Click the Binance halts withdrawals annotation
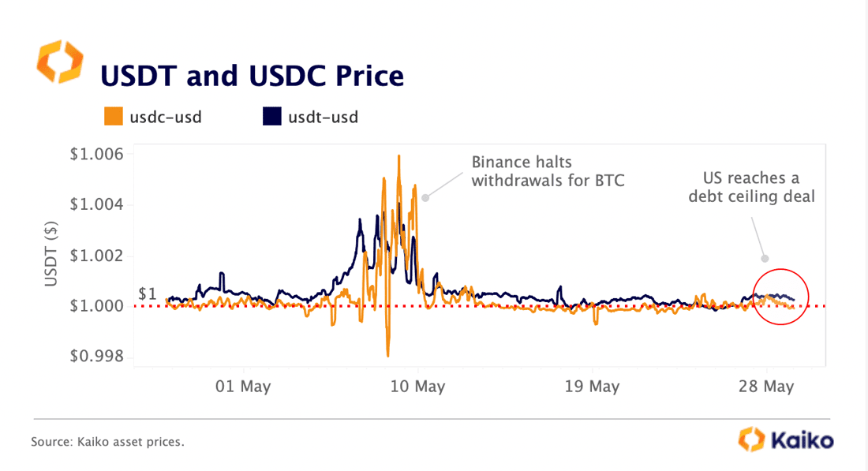 (548, 171)
